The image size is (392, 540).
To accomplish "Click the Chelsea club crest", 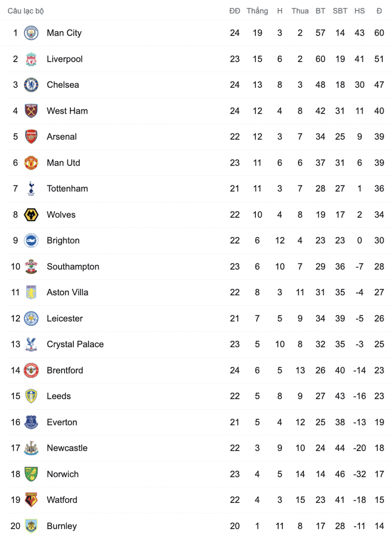I will (x=31, y=85).
